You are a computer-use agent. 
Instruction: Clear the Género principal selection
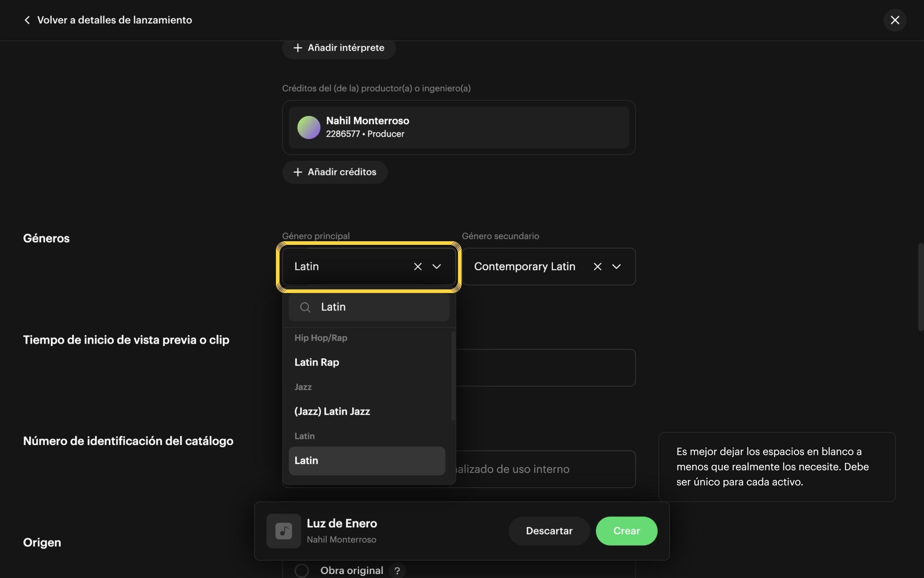(x=417, y=267)
